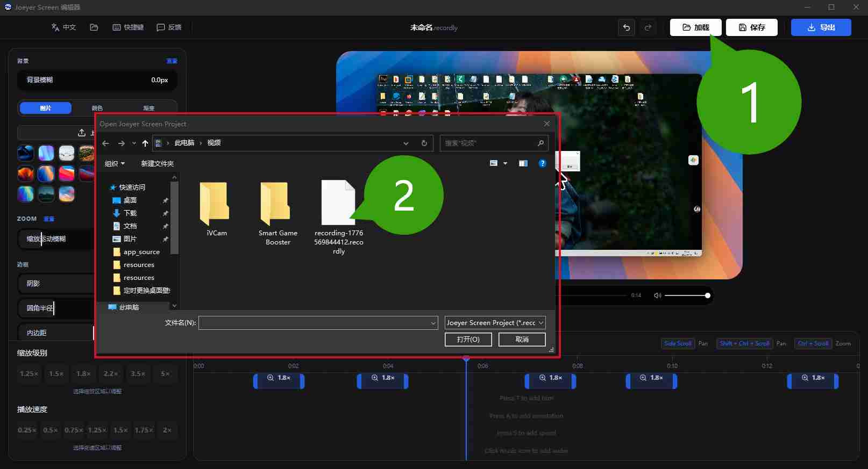Switch to the 颜色 background tab
868x469 pixels.
(97, 108)
